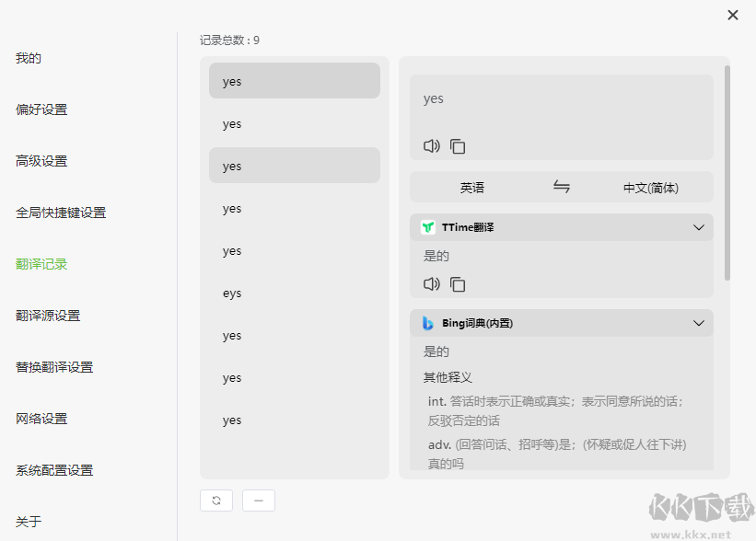Viewport: 756px width, 541px height.
Task: Select the eys history record
Action: [294, 294]
